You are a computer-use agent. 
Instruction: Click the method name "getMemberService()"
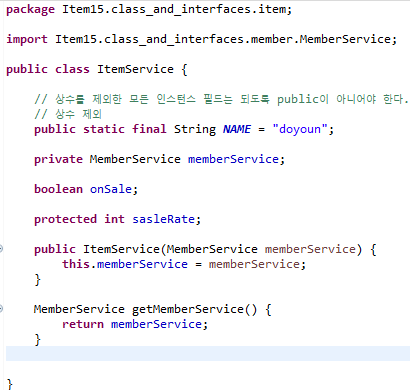195,309
